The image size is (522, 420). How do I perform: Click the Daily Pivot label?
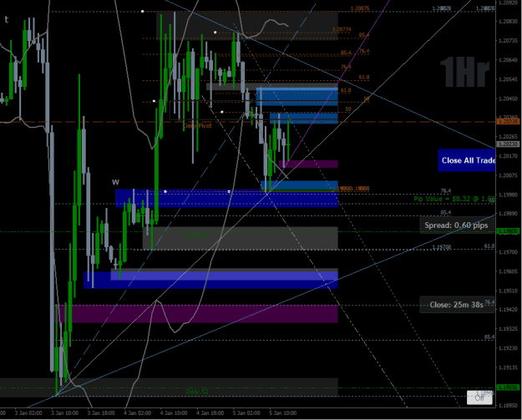point(197,126)
